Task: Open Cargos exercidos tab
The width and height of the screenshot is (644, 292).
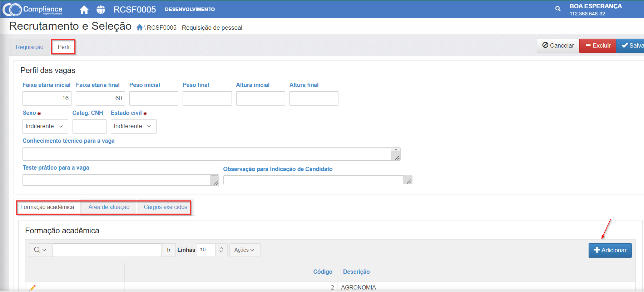Action: [x=165, y=207]
